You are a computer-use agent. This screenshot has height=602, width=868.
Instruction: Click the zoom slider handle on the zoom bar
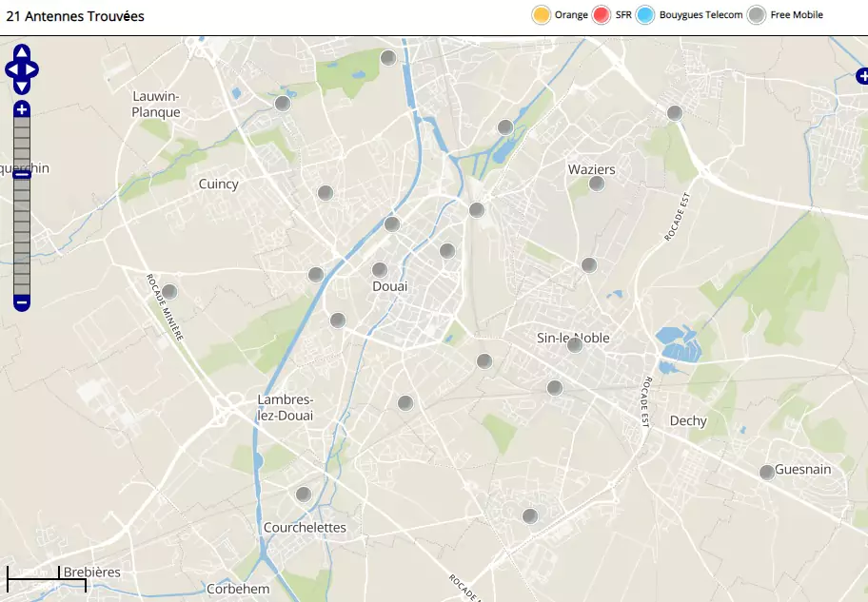(x=22, y=173)
